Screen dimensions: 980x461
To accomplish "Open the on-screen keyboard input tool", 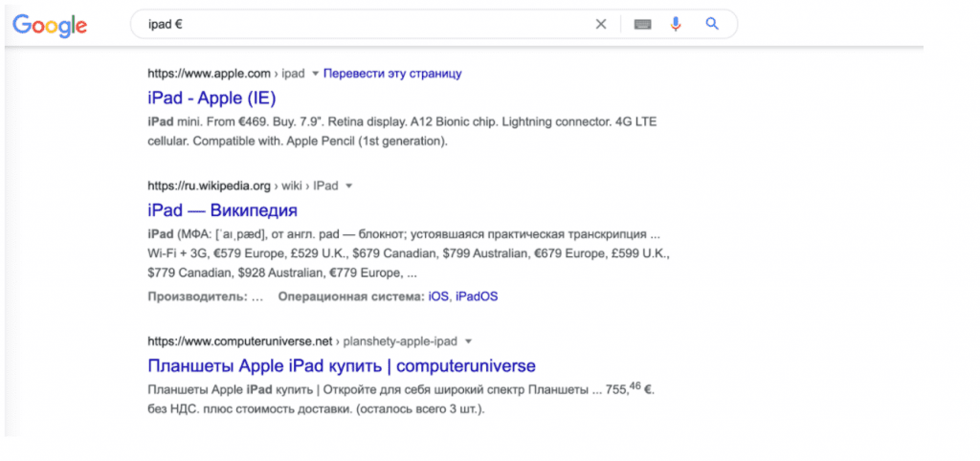I will coord(642,25).
